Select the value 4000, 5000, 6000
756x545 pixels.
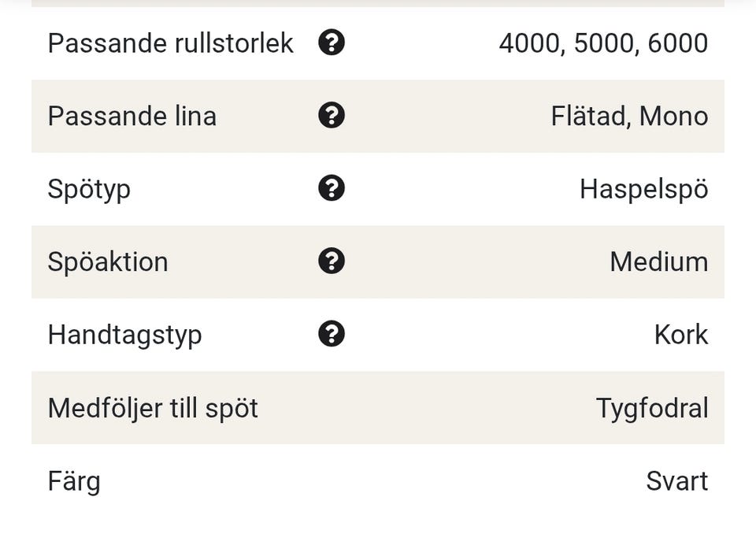(x=603, y=43)
